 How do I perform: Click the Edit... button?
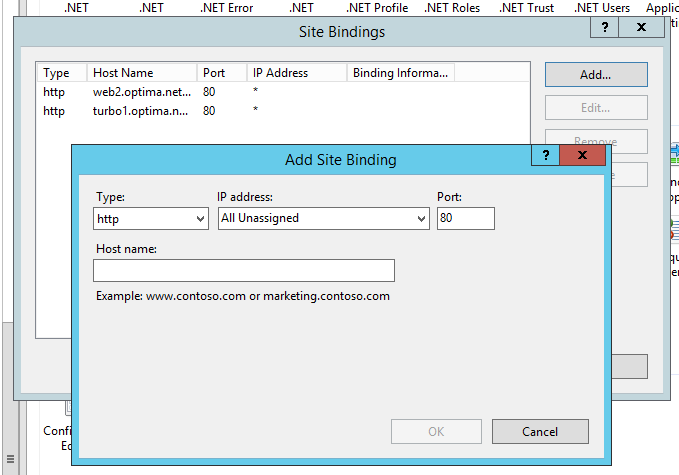596,108
